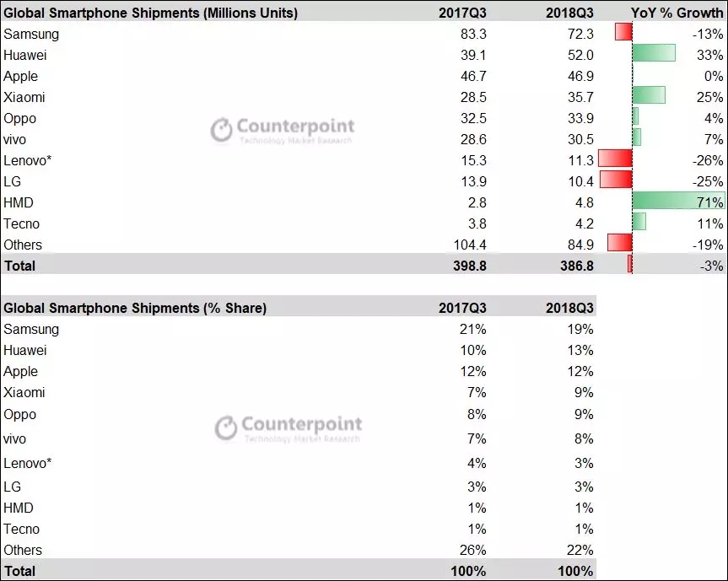
Task: Select the "Global Smartphone Shipments (% Share)" header
Action: coord(135,308)
